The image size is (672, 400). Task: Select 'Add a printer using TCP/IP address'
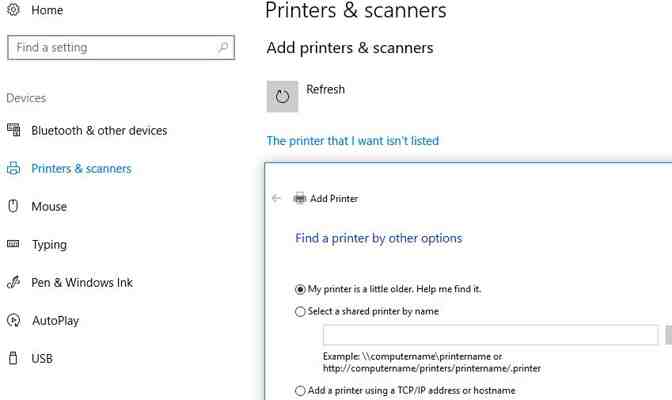[301, 391]
